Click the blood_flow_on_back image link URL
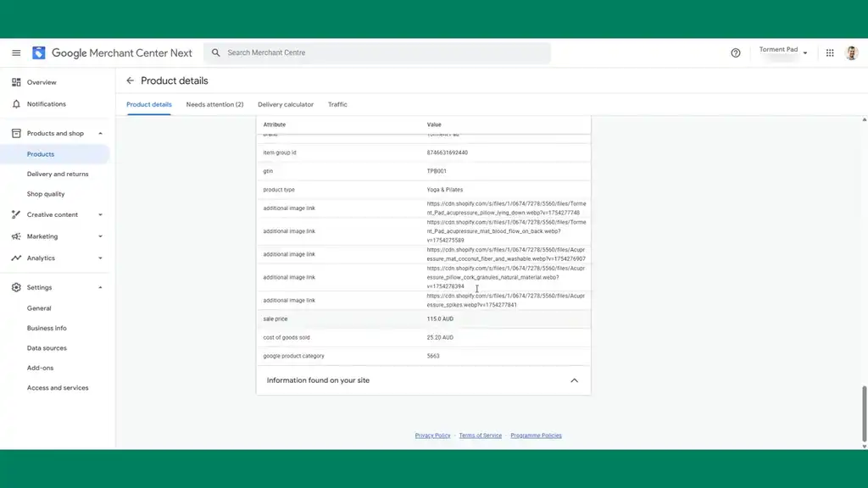 (506, 231)
